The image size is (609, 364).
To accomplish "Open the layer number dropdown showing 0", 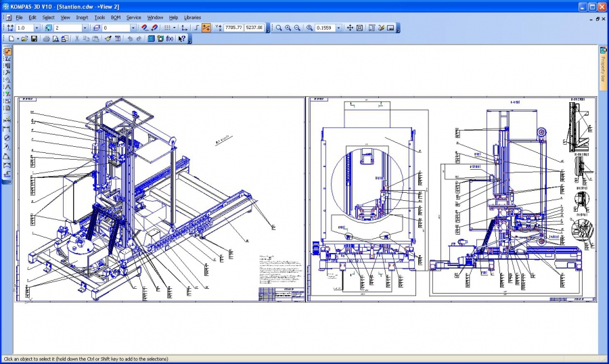I will point(133,28).
